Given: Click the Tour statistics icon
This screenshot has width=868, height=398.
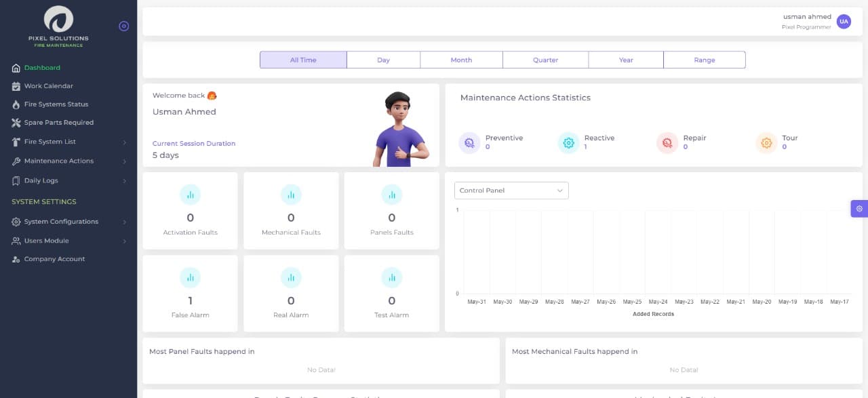Looking at the screenshot, I should click(x=766, y=142).
